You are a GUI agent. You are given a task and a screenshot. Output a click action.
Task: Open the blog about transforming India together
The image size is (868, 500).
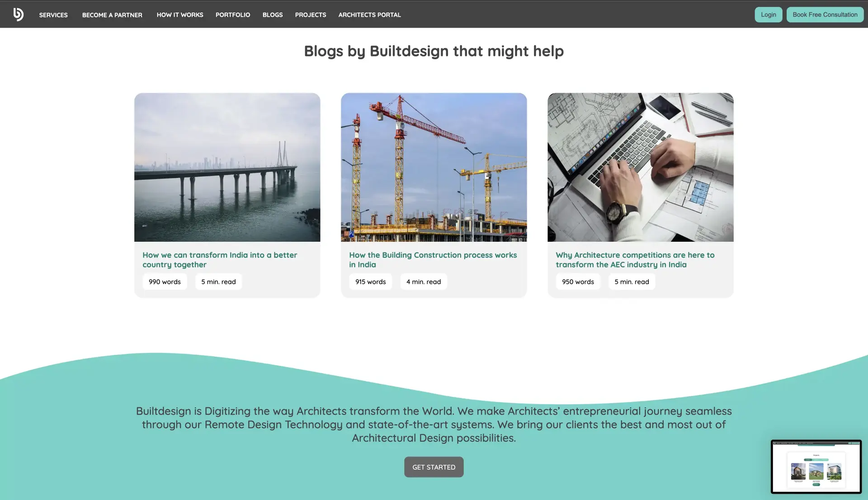[x=220, y=259]
